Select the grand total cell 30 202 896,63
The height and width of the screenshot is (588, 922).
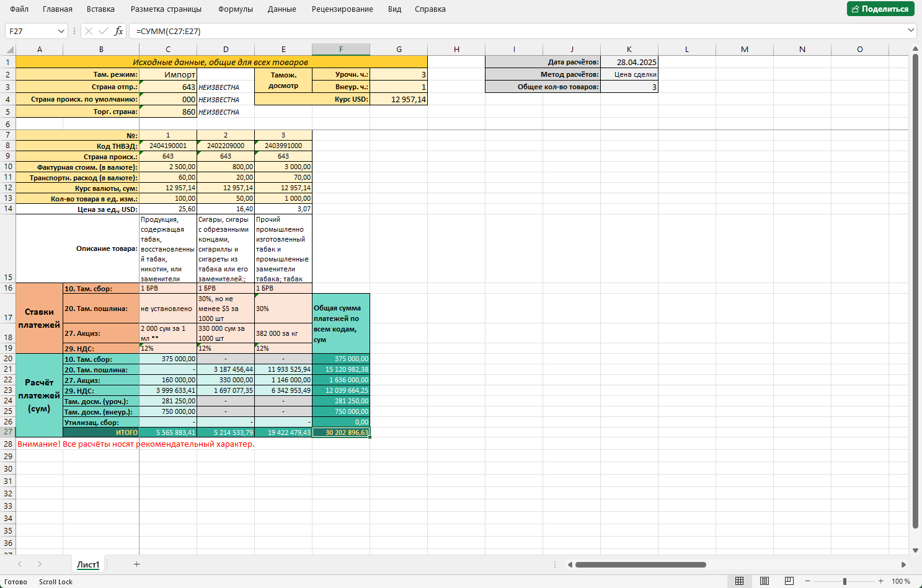(341, 432)
